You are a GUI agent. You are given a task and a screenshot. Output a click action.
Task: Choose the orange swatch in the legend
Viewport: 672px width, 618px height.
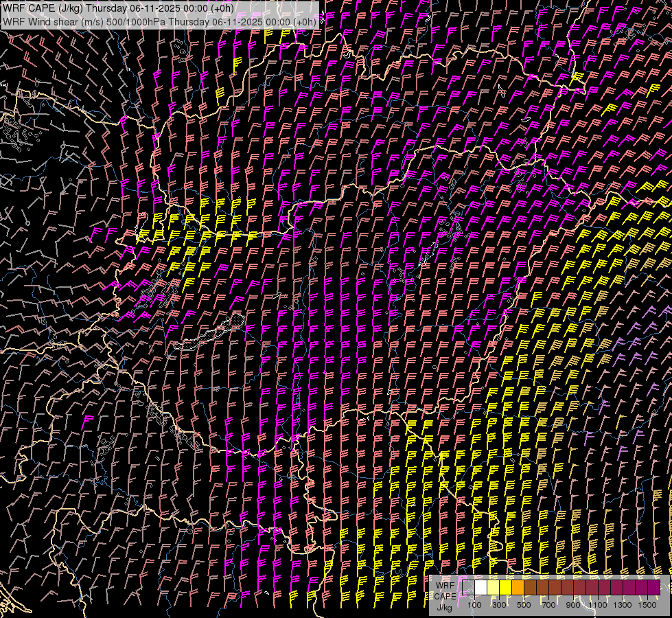click(518, 588)
